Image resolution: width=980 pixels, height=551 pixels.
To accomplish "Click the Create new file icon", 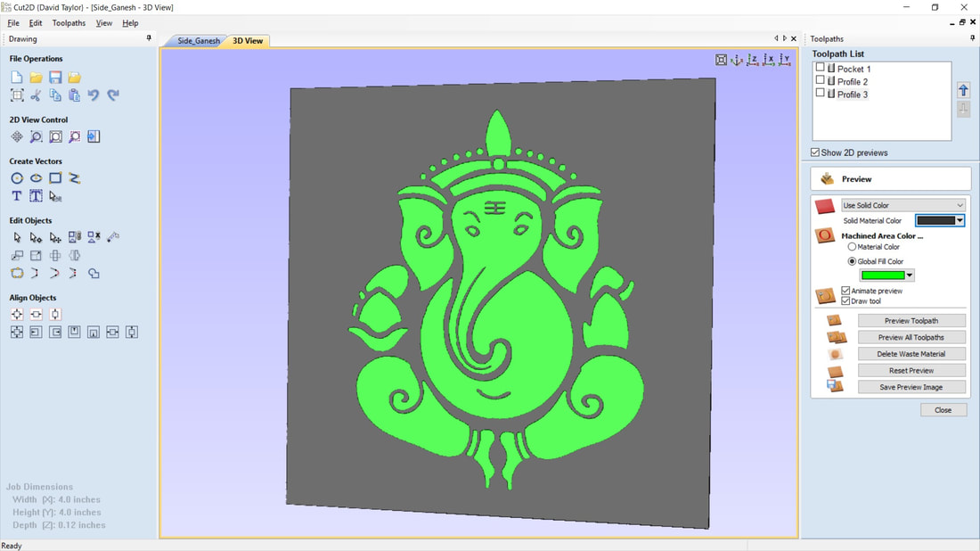I will pyautogui.click(x=17, y=78).
